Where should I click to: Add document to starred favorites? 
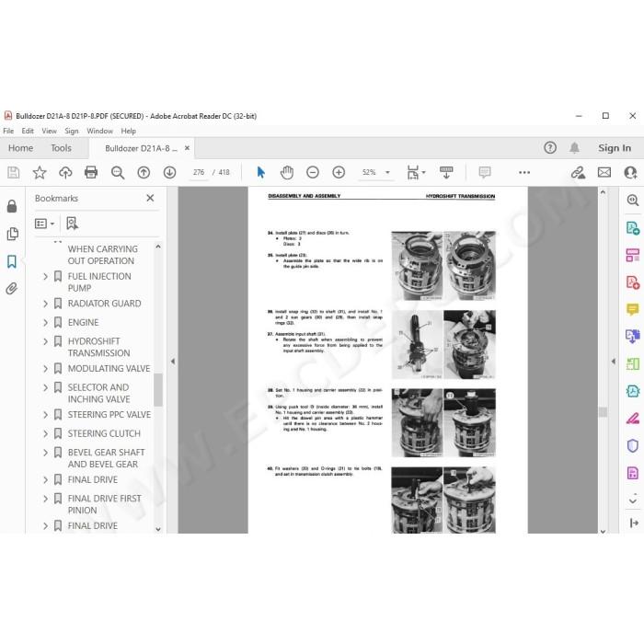[x=40, y=172]
